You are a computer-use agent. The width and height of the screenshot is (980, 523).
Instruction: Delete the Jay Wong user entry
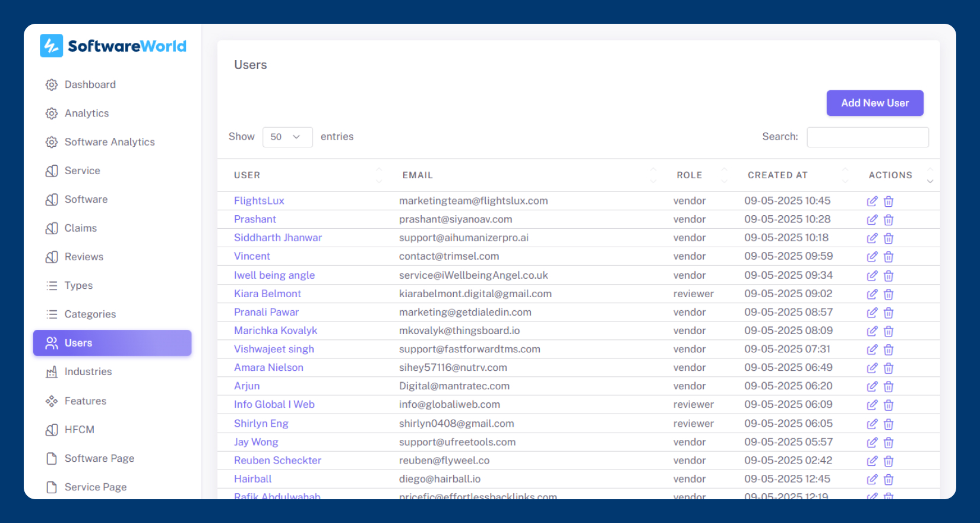pyautogui.click(x=889, y=443)
